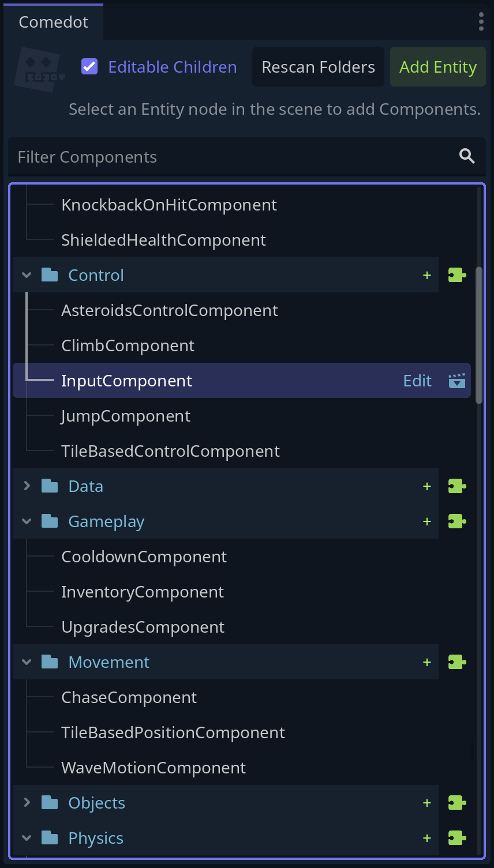Open InputComponent scene via clapperboard icon

click(457, 381)
